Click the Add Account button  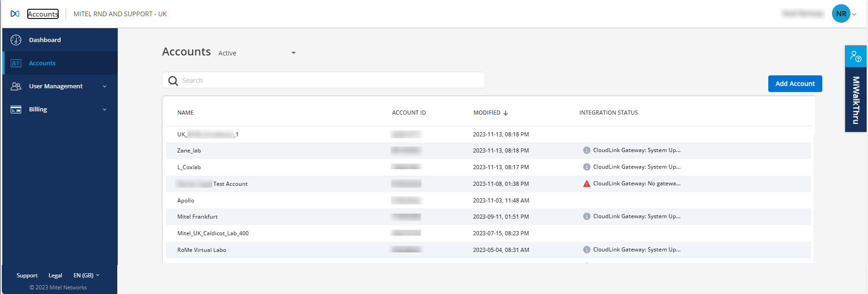(x=795, y=84)
